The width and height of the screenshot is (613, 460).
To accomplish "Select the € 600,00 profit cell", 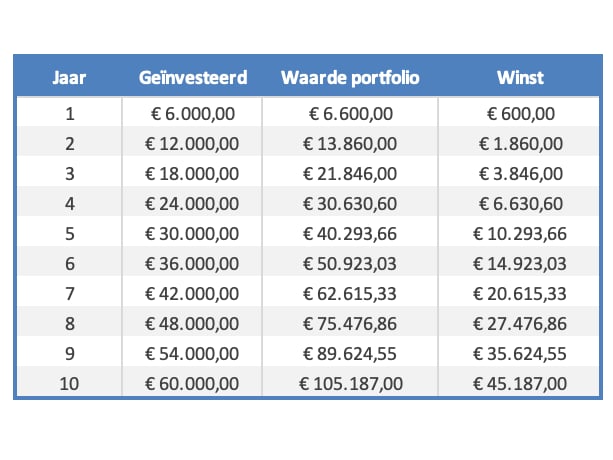I will pyautogui.click(x=520, y=113).
